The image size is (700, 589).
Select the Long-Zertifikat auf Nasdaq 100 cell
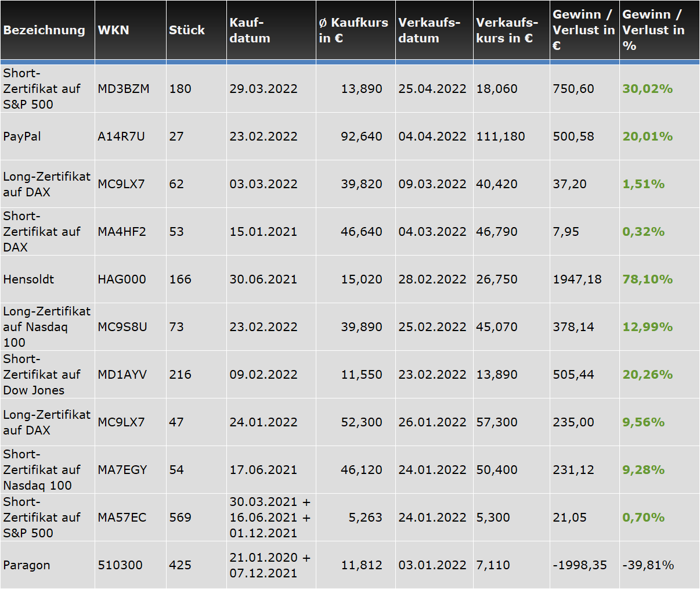(x=46, y=327)
